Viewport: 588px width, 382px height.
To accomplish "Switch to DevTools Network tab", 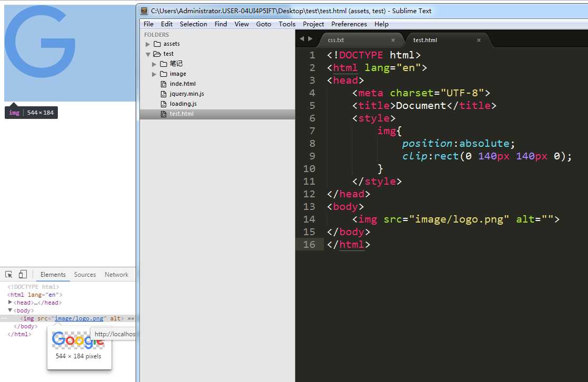I will (116, 275).
